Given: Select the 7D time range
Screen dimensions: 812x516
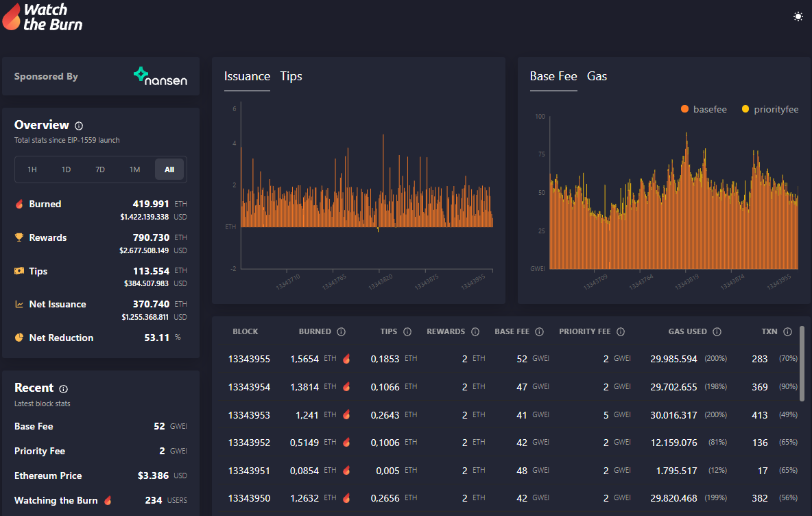Looking at the screenshot, I should [100, 169].
